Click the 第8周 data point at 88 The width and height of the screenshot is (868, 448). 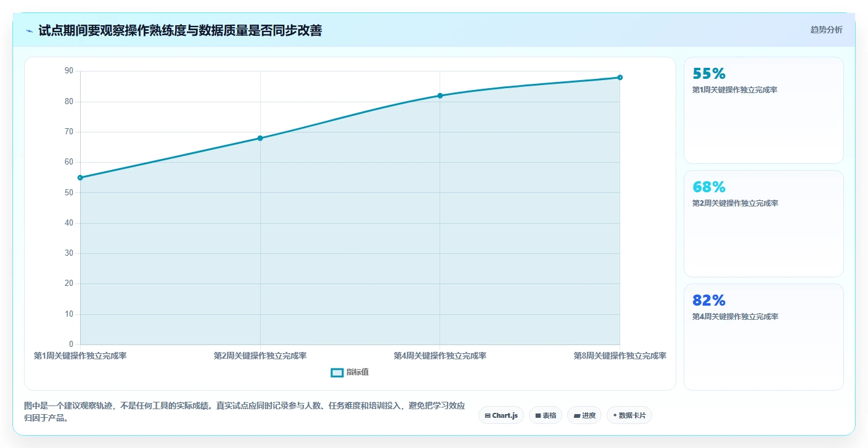click(x=620, y=78)
